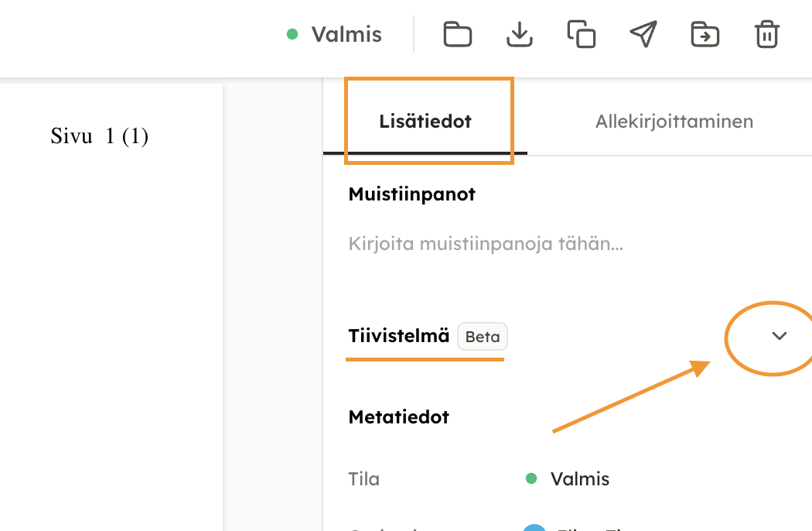The image size is (812, 531).
Task: Click the Sivu 1 (1) page text
Action: click(100, 137)
